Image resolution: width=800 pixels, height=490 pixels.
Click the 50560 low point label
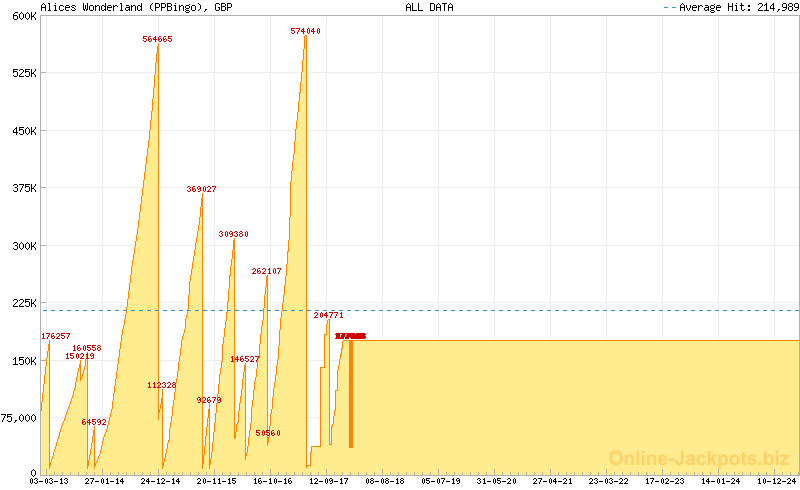point(267,433)
